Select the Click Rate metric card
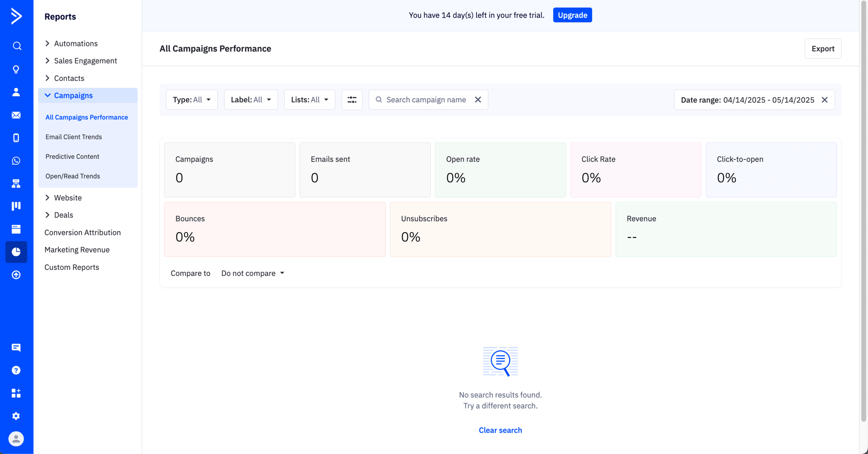 [636, 170]
